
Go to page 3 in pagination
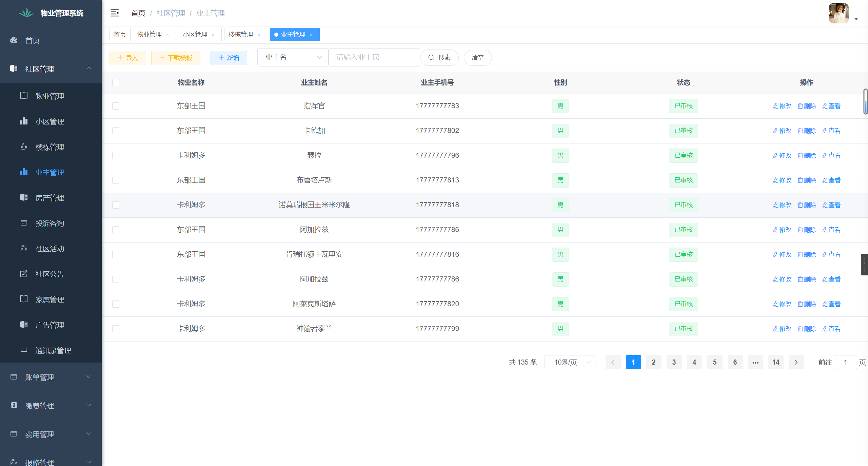(674, 362)
